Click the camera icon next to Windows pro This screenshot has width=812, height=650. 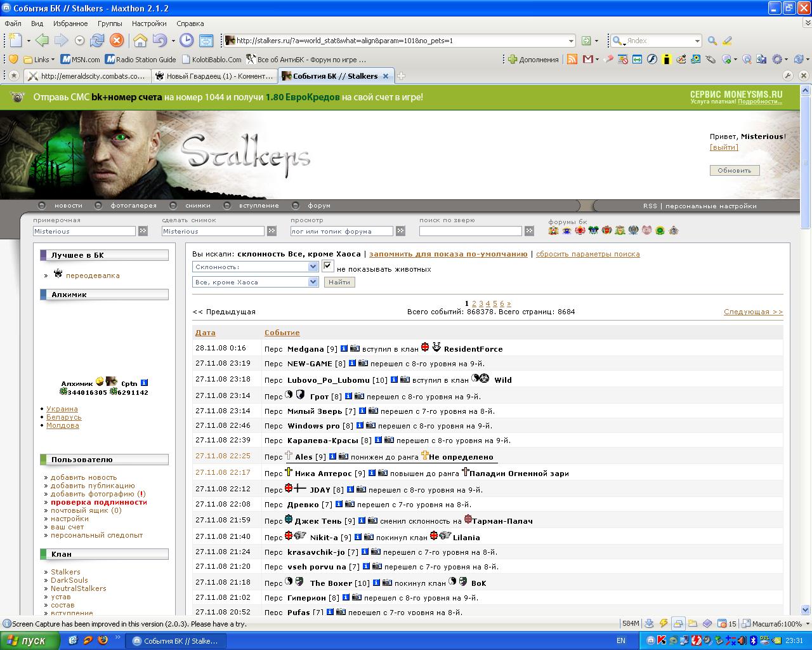370,425
